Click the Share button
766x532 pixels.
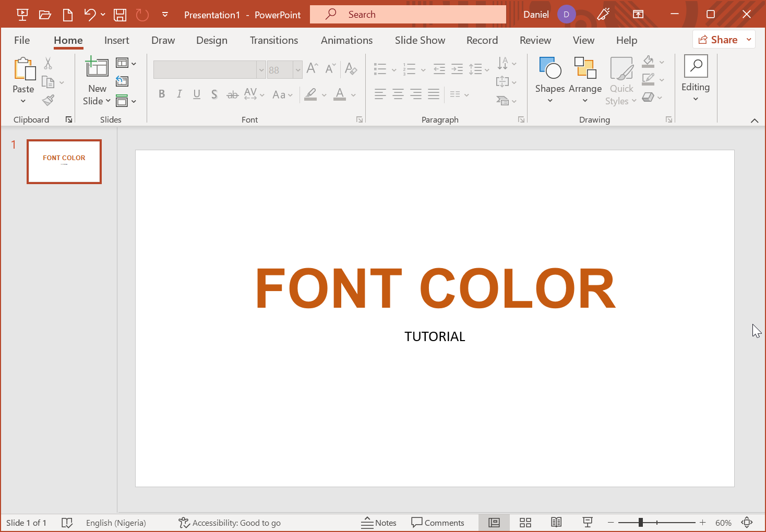pyautogui.click(x=718, y=40)
